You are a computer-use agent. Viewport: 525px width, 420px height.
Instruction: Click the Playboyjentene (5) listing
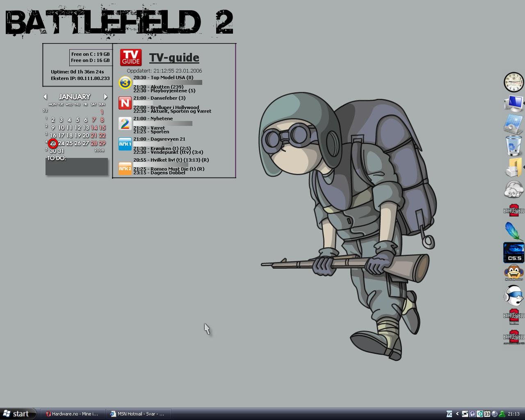164,91
